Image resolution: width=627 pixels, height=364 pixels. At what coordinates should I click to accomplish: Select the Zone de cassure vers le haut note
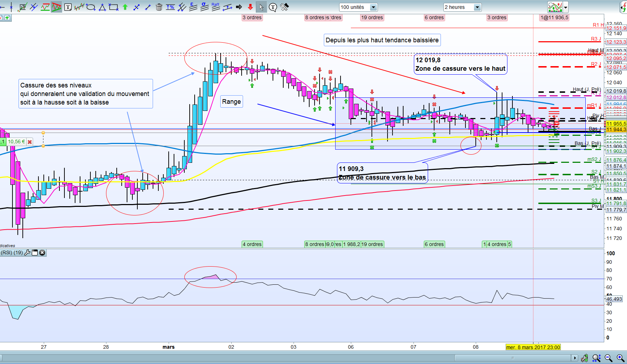460,64
